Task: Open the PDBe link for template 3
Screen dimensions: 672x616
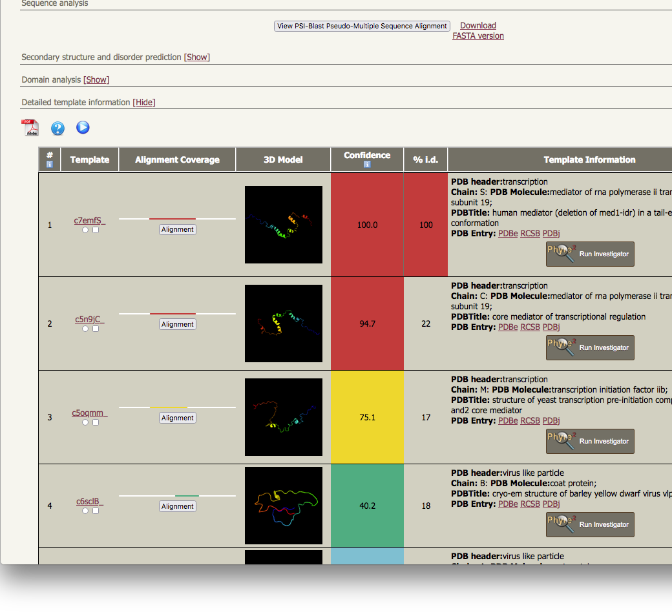Action: click(x=508, y=421)
